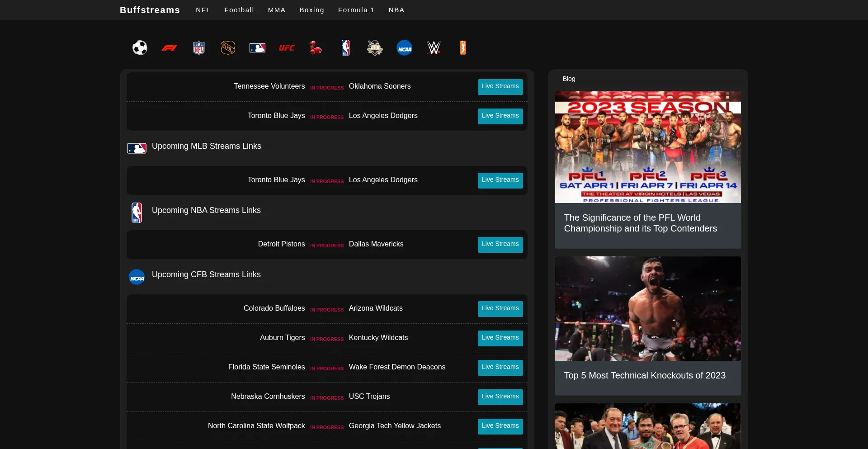868x449 pixels.
Task: Open Formula 1 in the top navigation
Action: tap(356, 10)
